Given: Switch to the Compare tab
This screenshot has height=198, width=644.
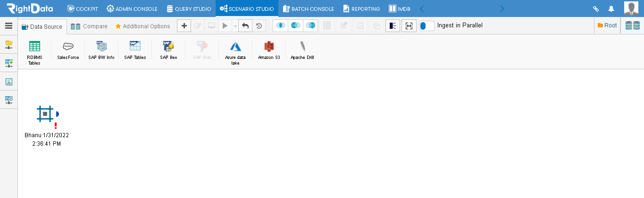Looking at the screenshot, I should coord(89,26).
